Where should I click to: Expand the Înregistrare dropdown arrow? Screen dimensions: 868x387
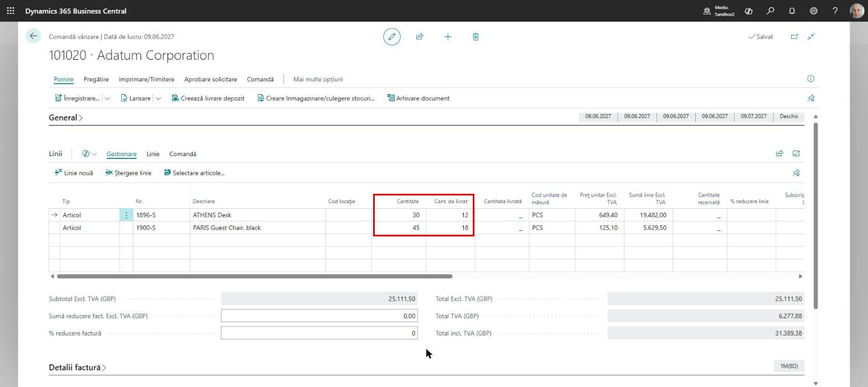coord(107,99)
